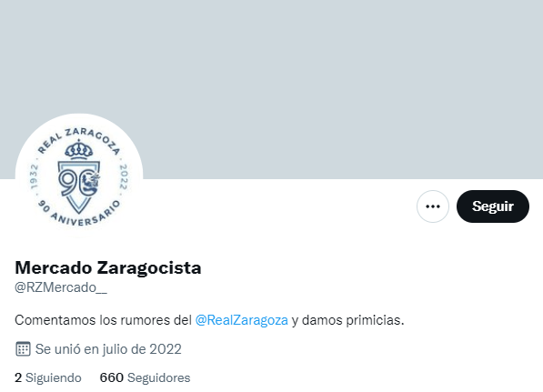The height and width of the screenshot is (392, 543).
Task: Open the Real Zaragoza profile avatar
Action: (x=79, y=177)
